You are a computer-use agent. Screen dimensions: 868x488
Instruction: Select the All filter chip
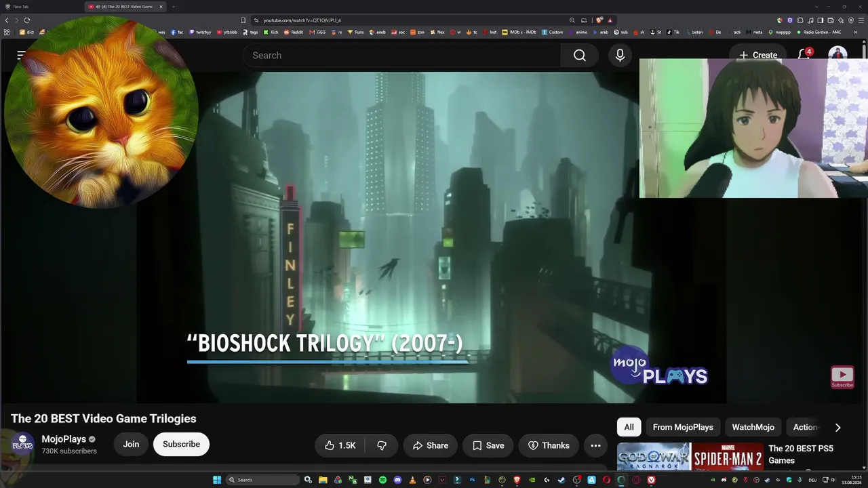pos(629,427)
